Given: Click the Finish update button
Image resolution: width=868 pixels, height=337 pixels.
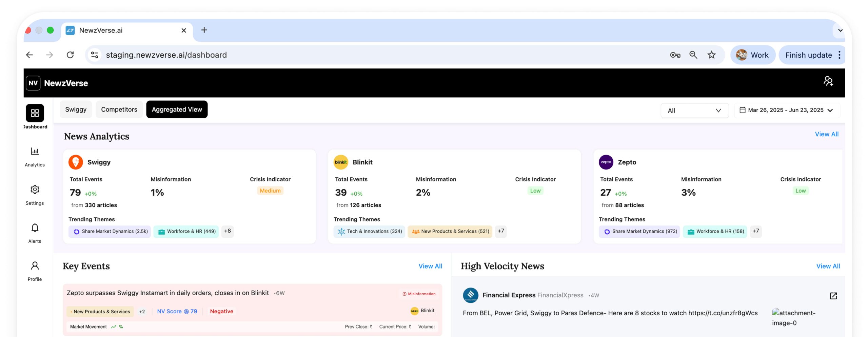Looking at the screenshot, I should 808,55.
